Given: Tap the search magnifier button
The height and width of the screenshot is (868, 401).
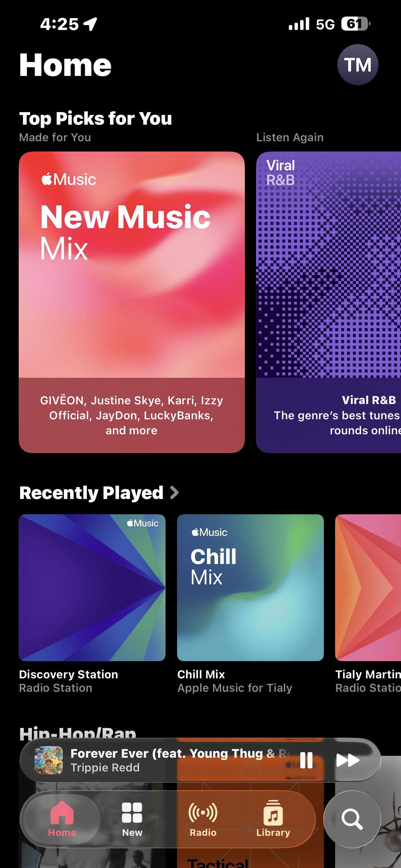Looking at the screenshot, I should coord(352,819).
